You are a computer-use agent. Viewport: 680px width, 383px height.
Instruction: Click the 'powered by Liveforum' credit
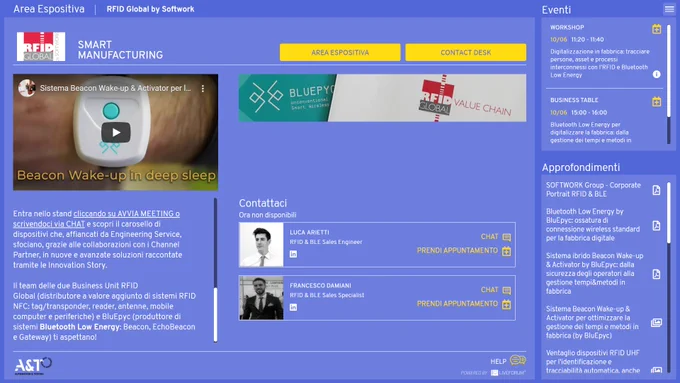[493, 373]
